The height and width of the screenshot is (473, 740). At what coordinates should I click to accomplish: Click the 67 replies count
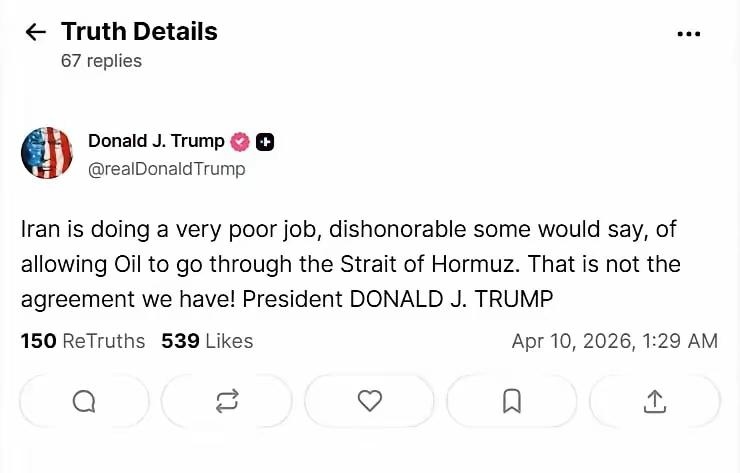(101, 61)
